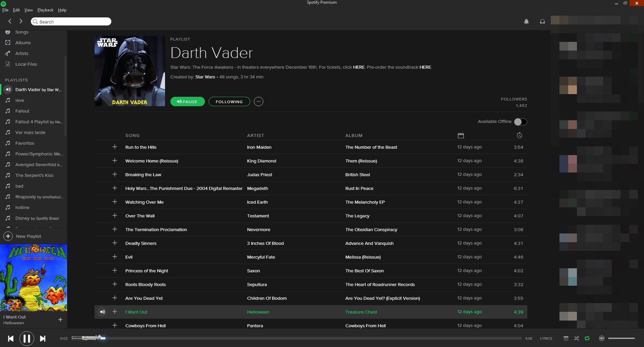Mute with the volume speaker icon
The image size is (644, 347).
(x=602, y=338)
